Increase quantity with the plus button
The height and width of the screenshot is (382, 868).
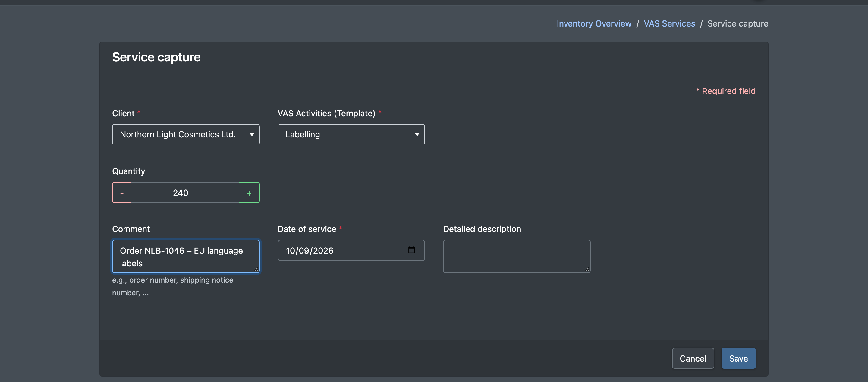[x=249, y=193]
